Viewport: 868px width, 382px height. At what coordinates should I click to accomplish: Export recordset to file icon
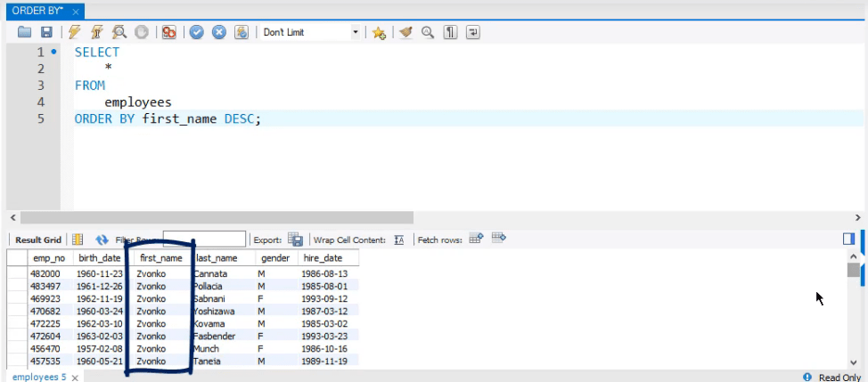[x=296, y=240]
